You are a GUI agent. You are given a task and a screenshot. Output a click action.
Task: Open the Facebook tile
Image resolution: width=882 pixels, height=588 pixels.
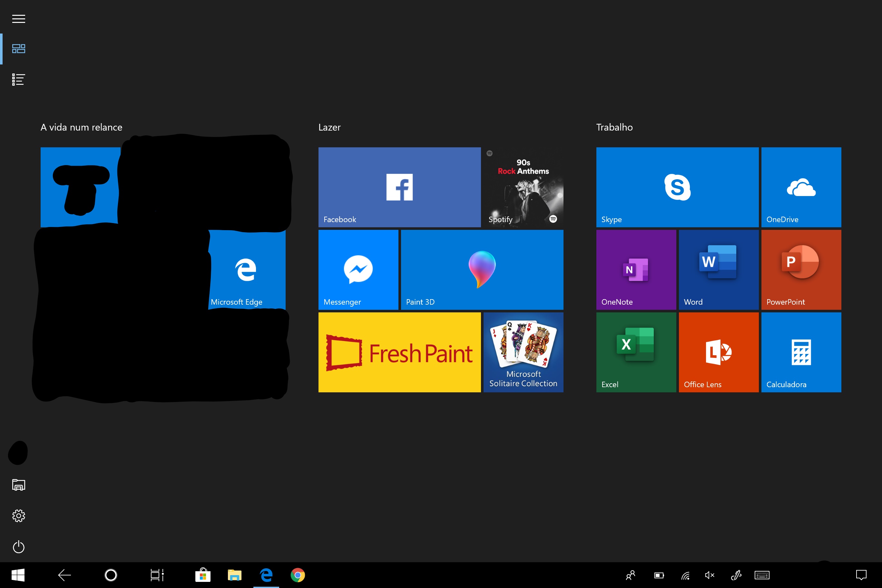pyautogui.click(x=399, y=187)
